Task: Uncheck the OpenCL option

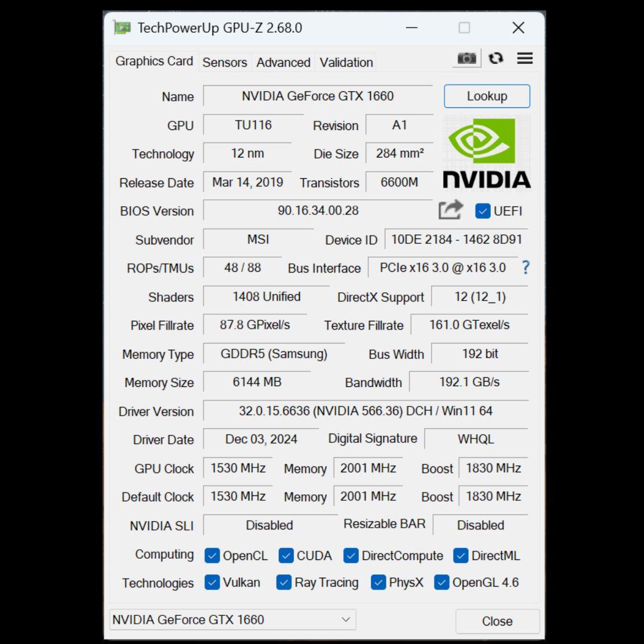Action: pyautogui.click(x=212, y=555)
